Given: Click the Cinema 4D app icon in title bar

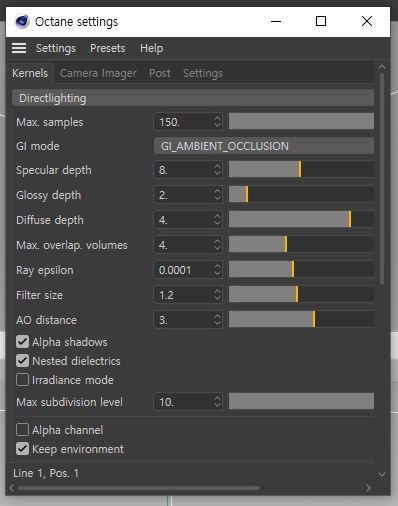Looking at the screenshot, I should click(x=22, y=22).
